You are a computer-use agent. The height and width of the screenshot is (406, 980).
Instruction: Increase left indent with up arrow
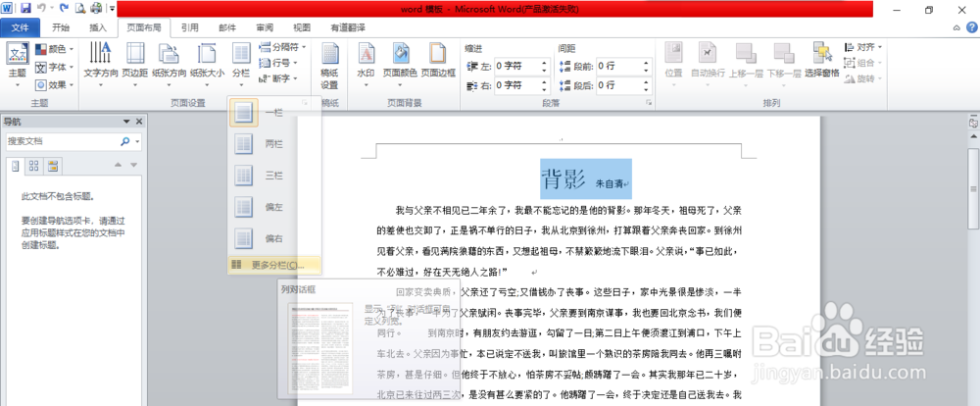pyautogui.click(x=544, y=63)
